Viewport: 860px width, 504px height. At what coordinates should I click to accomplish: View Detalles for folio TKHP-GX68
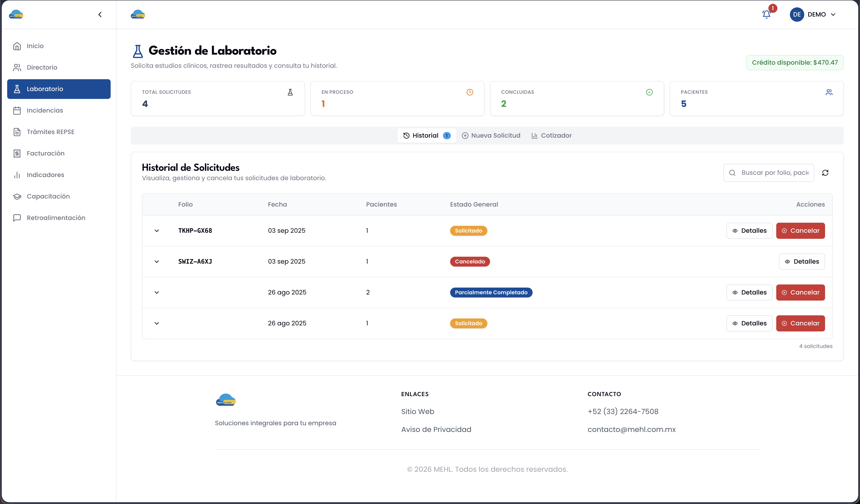(749, 231)
